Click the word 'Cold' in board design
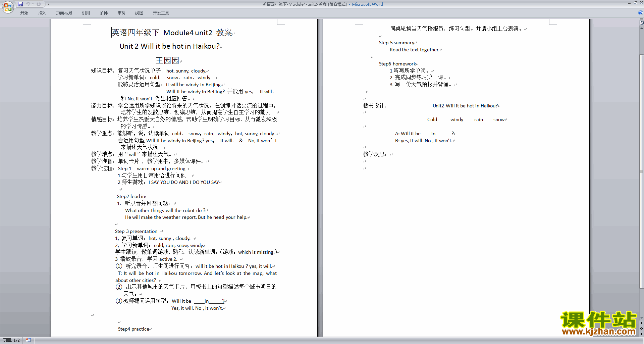The width and height of the screenshot is (644, 344). [432, 119]
